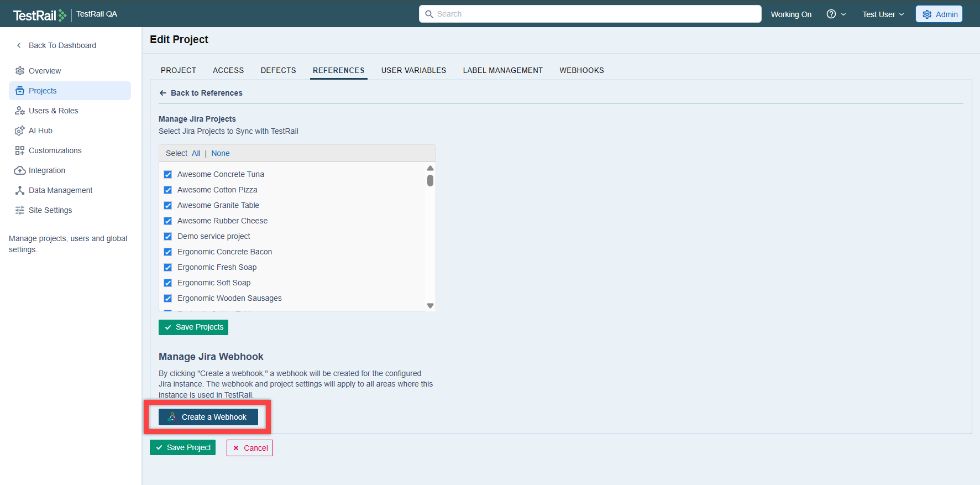Image resolution: width=980 pixels, height=485 pixels.
Task: Open Customizations in sidebar
Action: (70, 150)
